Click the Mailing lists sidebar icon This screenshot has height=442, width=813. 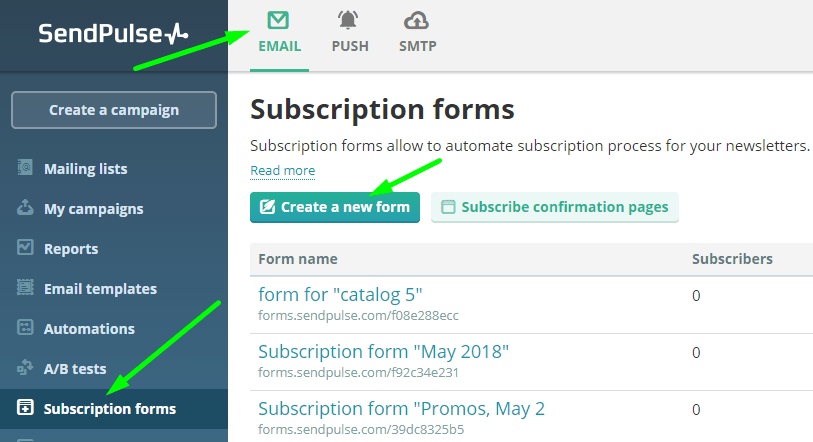tap(26, 168)
